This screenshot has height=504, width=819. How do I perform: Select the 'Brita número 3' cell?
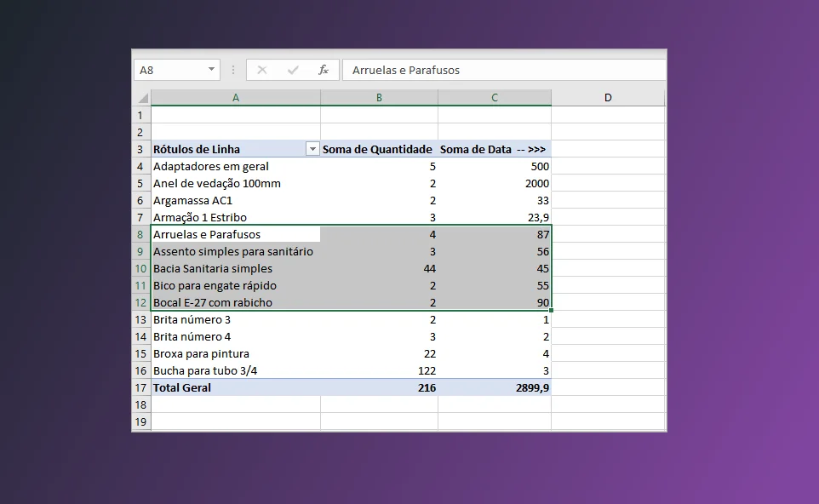(x=236, y=319)
